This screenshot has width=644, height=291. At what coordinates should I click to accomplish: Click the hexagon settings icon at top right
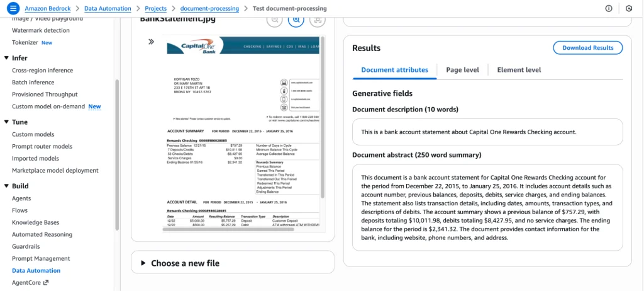[628, 9]
